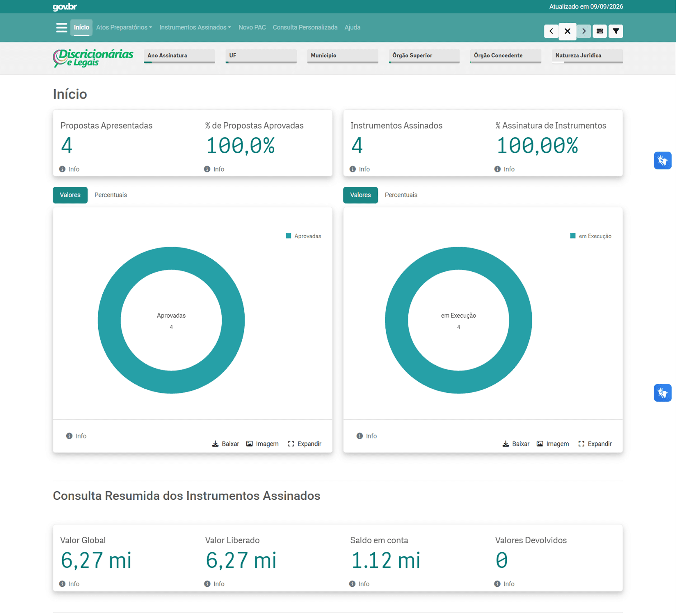
Task: Open the Ajuda menu item
Action: point(353,27)
